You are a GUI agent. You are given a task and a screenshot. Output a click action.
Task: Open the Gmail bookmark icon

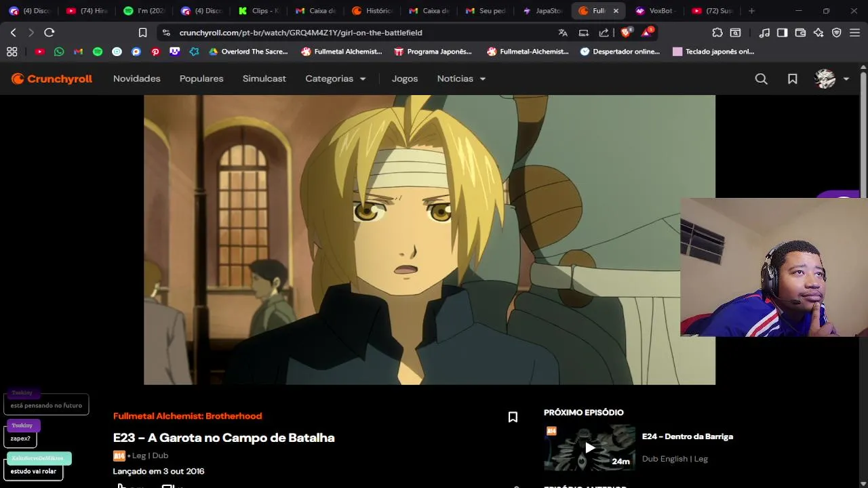79,52
